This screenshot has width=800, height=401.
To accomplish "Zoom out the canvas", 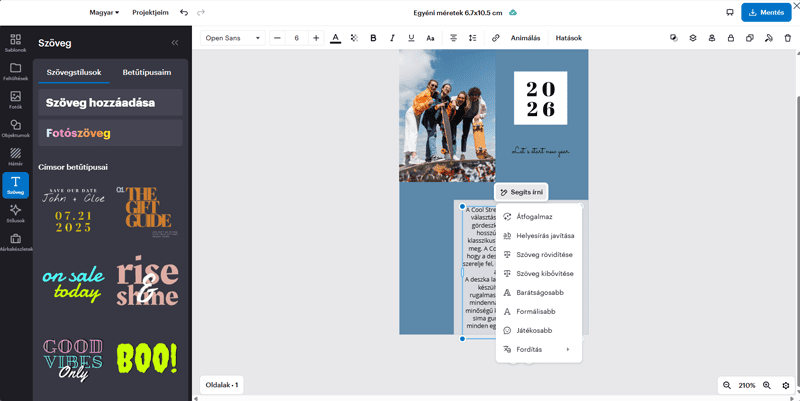I will 727,386.
